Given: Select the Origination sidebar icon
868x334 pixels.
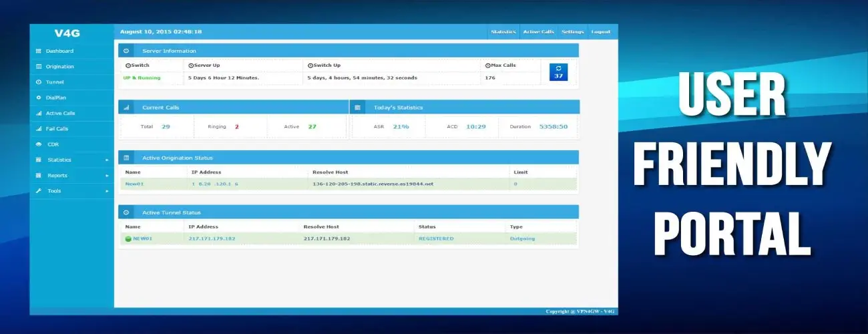Looking at the screenshot, I should click(39, 67).
